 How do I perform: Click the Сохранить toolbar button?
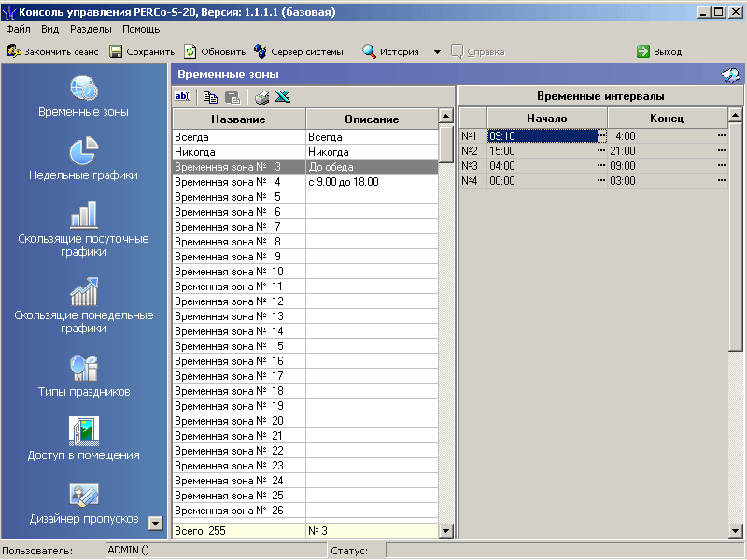pos(142,51)
